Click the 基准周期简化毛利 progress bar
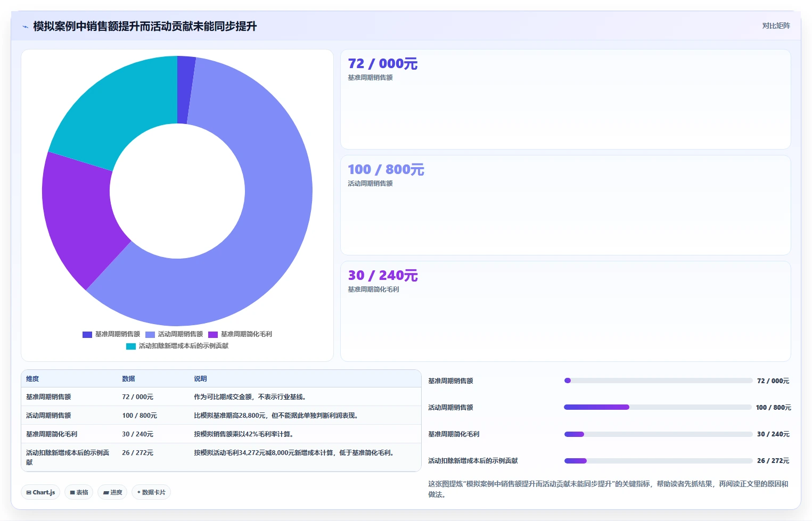 tap(658, 434)
